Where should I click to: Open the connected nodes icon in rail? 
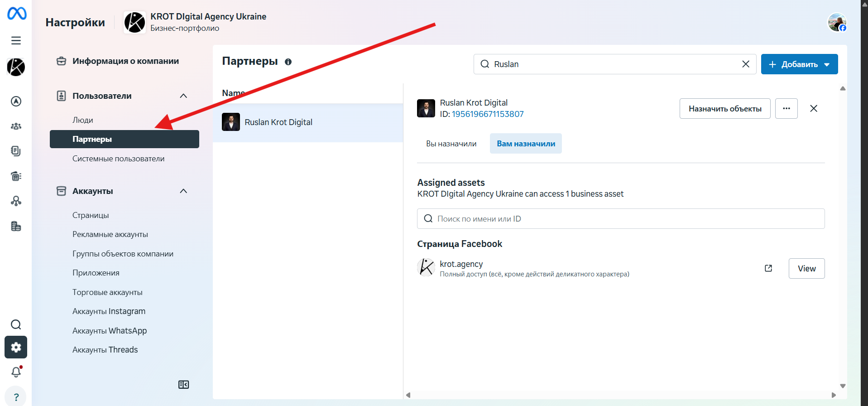tap(16, 201)
